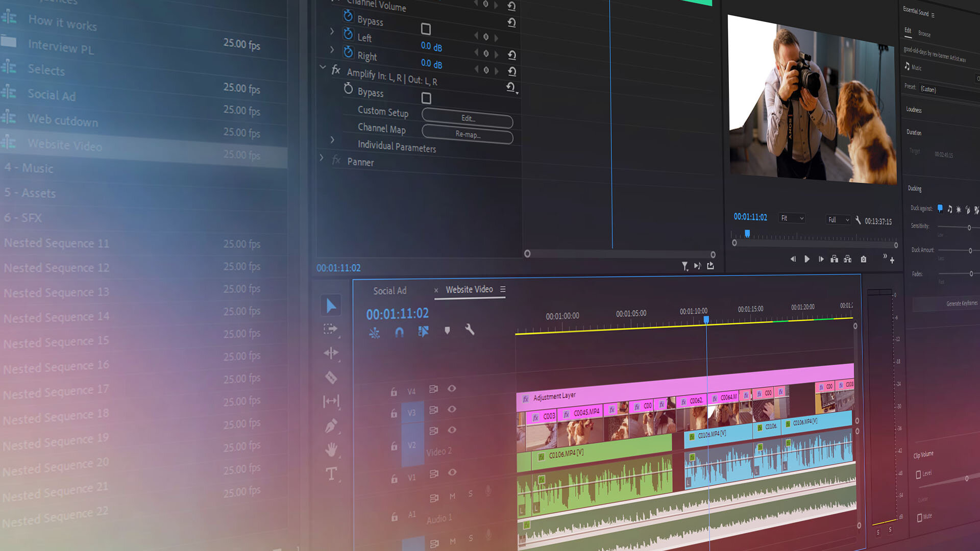Open the Fit zoom level dropdown

click(792, 218)
